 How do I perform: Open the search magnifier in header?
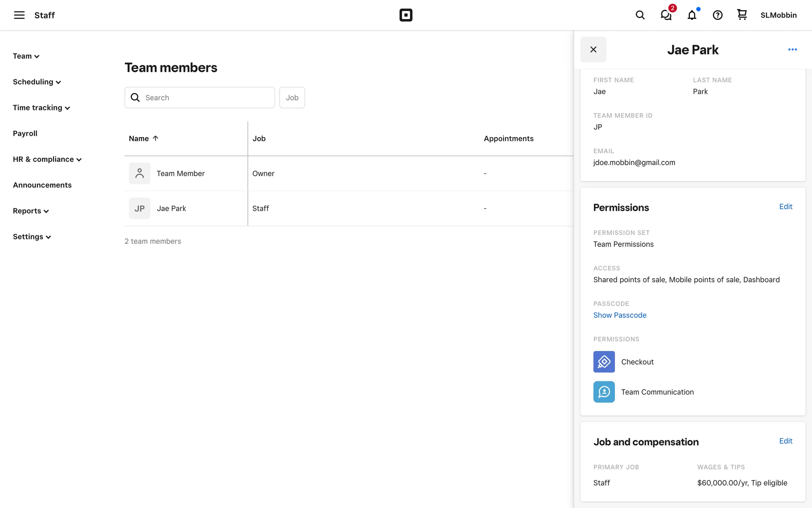640,15
